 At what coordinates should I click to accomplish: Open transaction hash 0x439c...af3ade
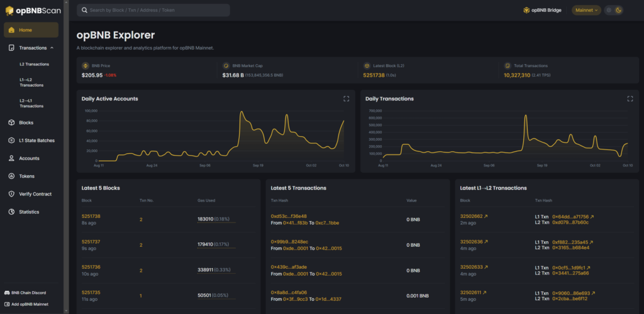click(x=289, y=268)
